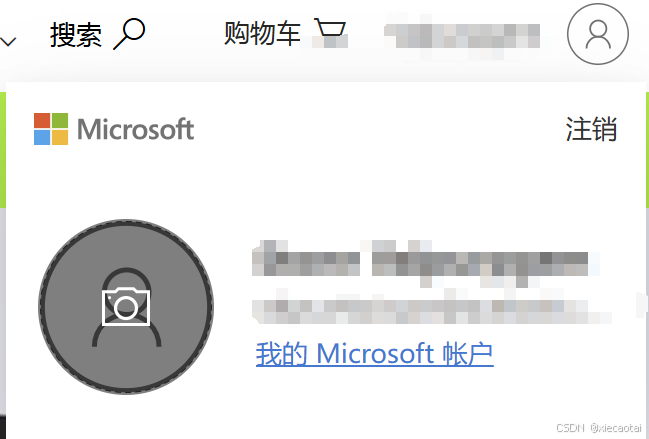Image resolution: width=649 pixels, height=439 pixels.
Task: Click the person silhouette inside profile circle
Action: click(x=126, y=307)
